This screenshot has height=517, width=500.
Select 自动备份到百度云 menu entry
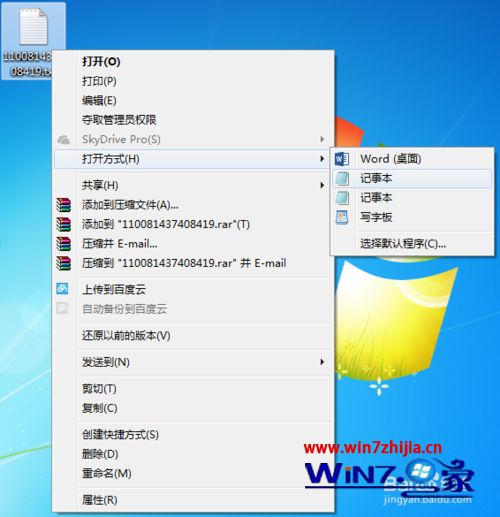click(x=193, y=309)
